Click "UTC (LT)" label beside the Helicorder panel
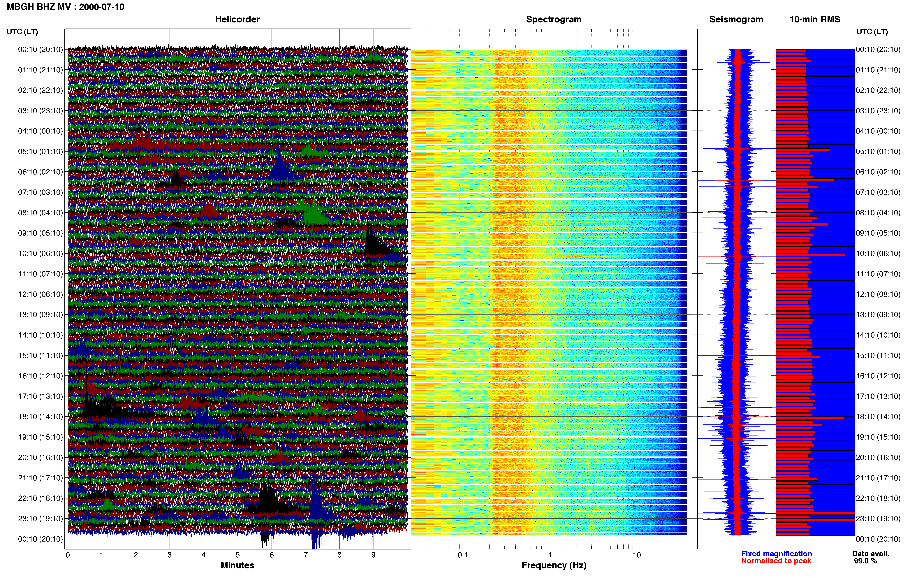This screenshot has height=578, width=924. (22, 32)
